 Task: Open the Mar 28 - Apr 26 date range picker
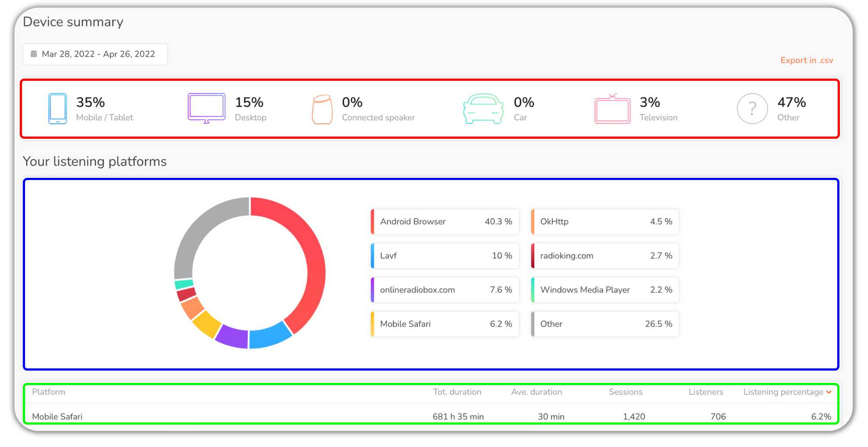(98, 54)
